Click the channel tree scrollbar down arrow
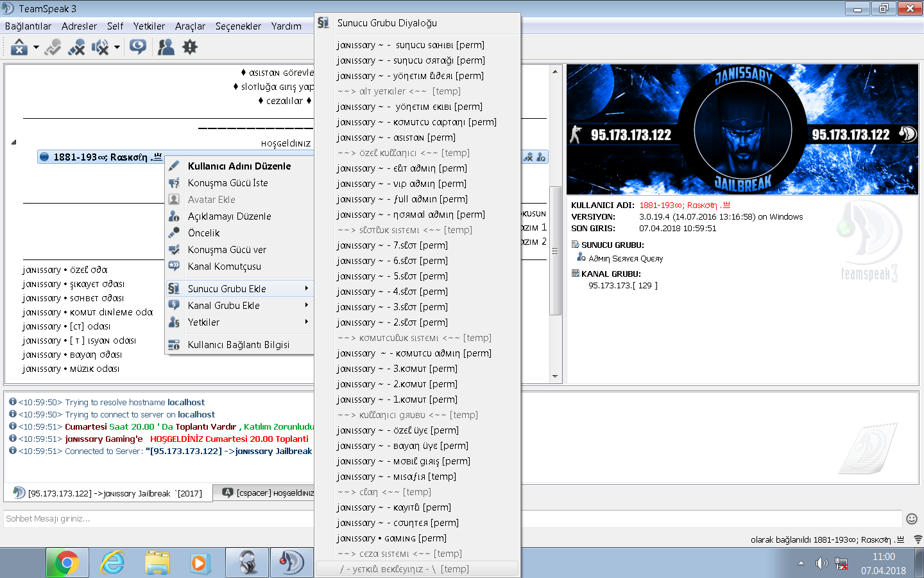This screenshot has width=924, height=578. (555, 376)
